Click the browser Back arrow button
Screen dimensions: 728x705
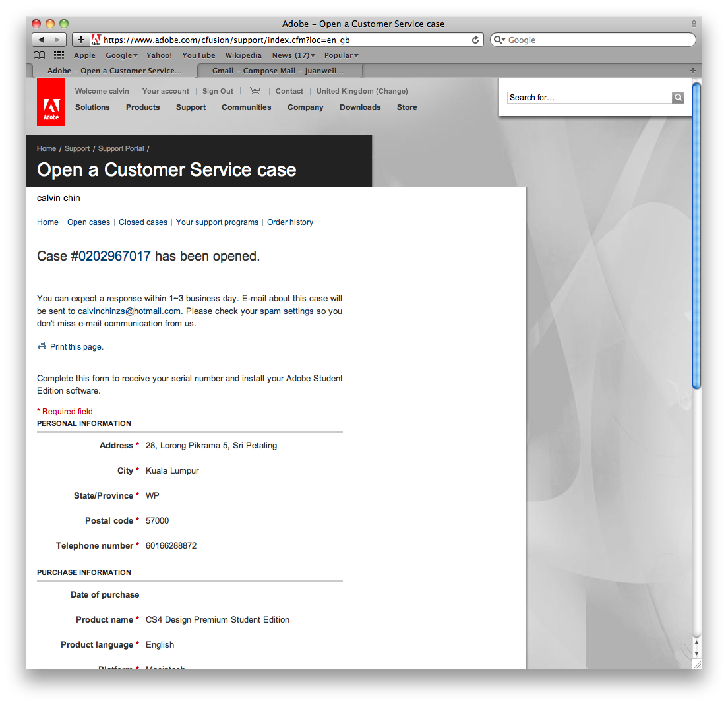[x=40, y=40]
